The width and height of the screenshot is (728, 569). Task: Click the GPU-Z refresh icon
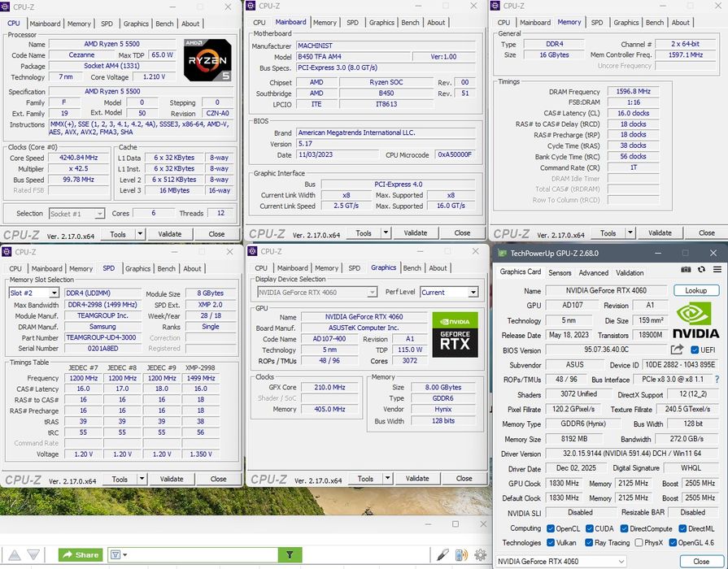click(701, 270)
